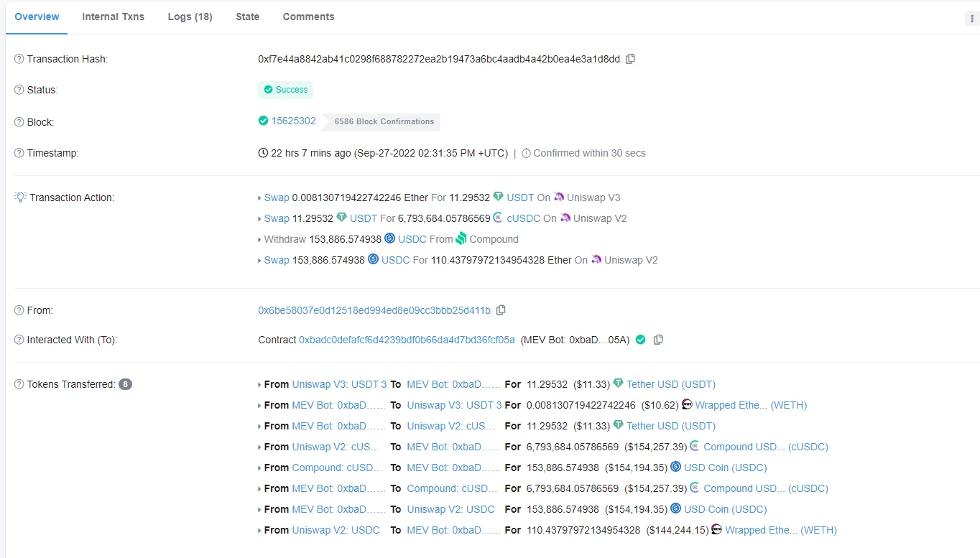Click arrow before first token transfer row
Image resolution: width=980 pixels, height=558 pixels.
click(259, 384)
